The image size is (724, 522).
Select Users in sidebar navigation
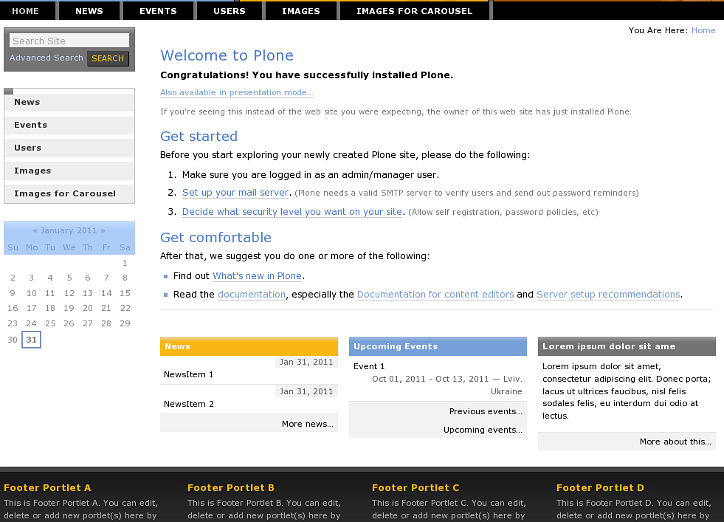(x=69, y=148)
